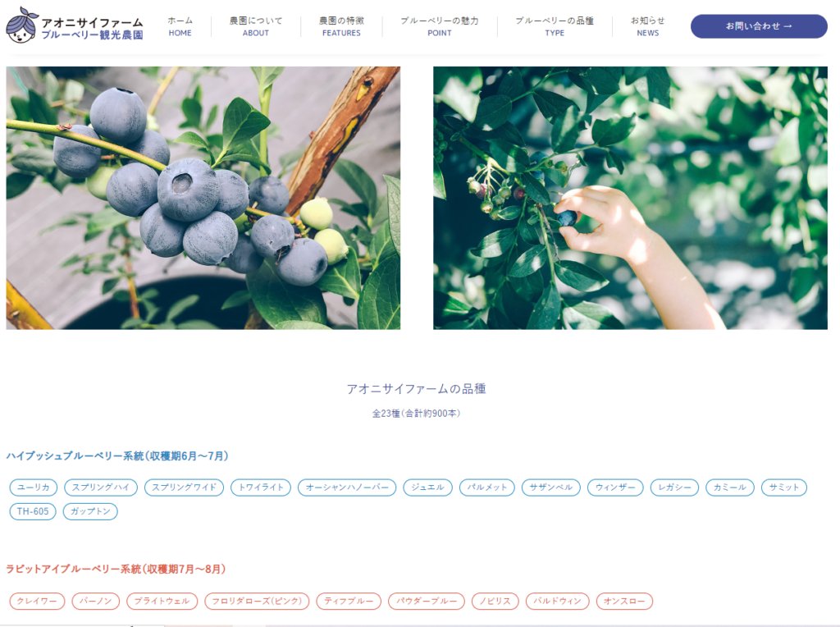This screenshot has width=840, height=627.
Task: Open the 農園について ABOUT menu item
Action: click(256, 26)
